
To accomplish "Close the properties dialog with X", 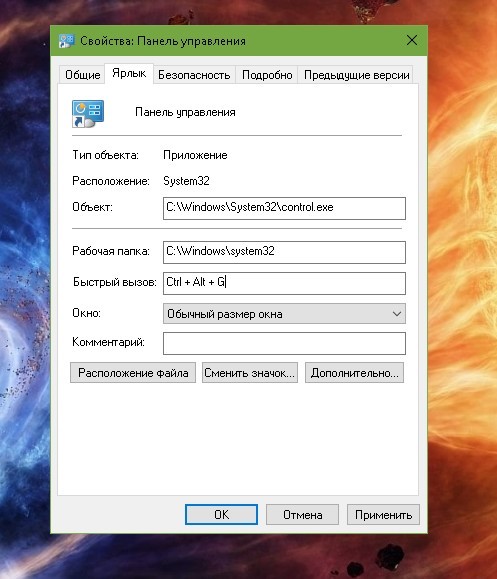I will click(412, 40).
